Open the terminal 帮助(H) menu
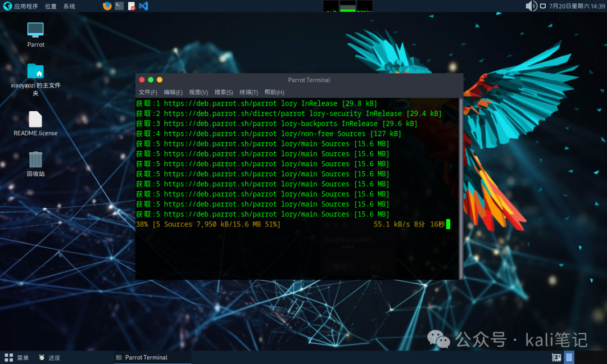This screenshot has width=607, height=364. point(274,92)
